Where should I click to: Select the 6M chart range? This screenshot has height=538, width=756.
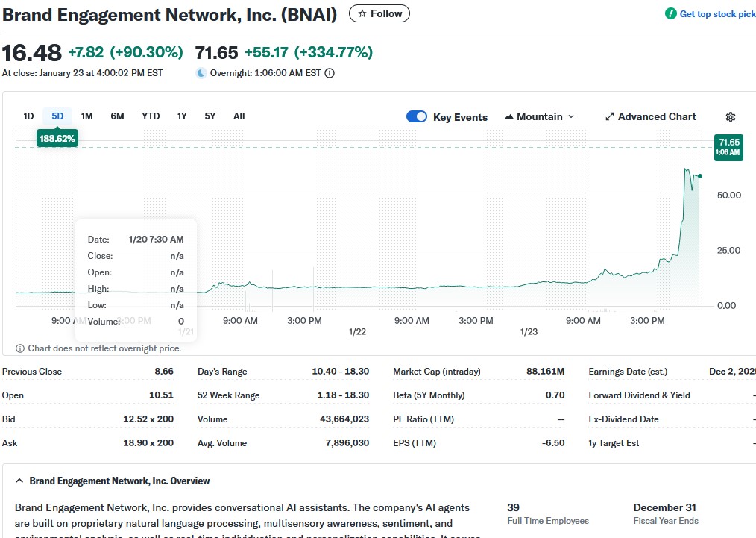coord(117,116)
